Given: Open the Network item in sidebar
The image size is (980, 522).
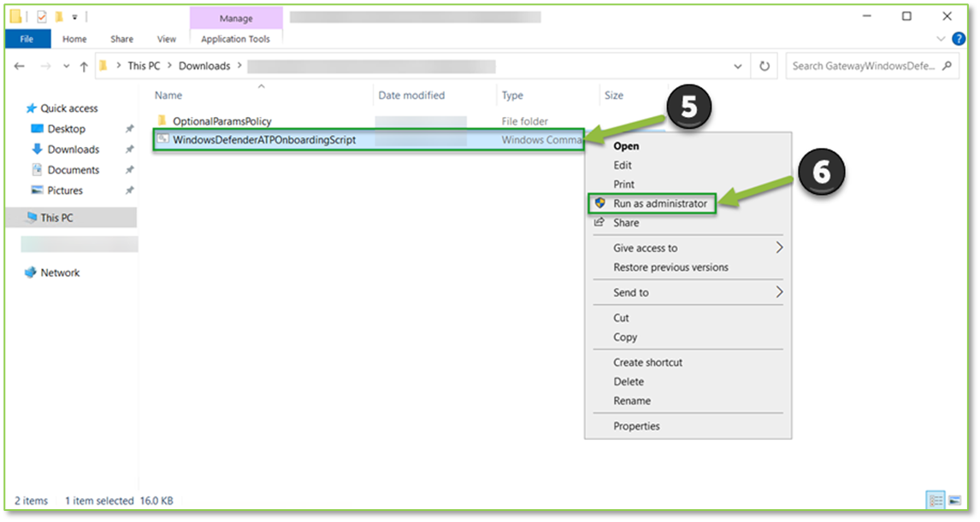Looking at the screenshot, I should tap(58, 273).
